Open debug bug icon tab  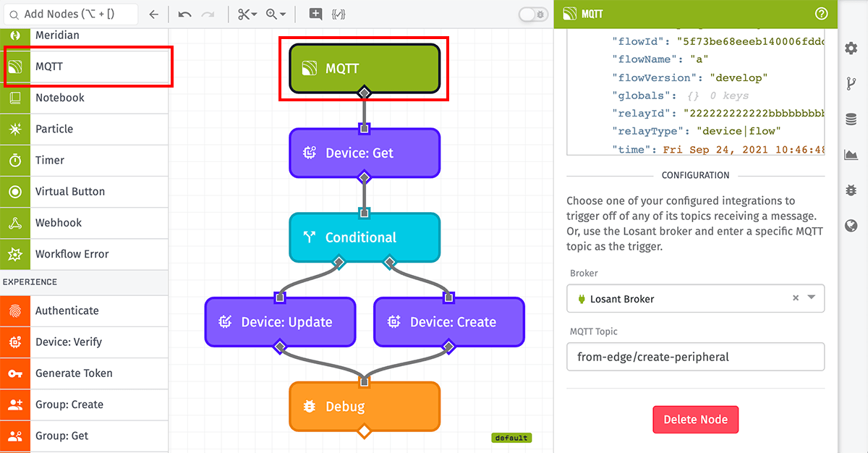(851, 190)
